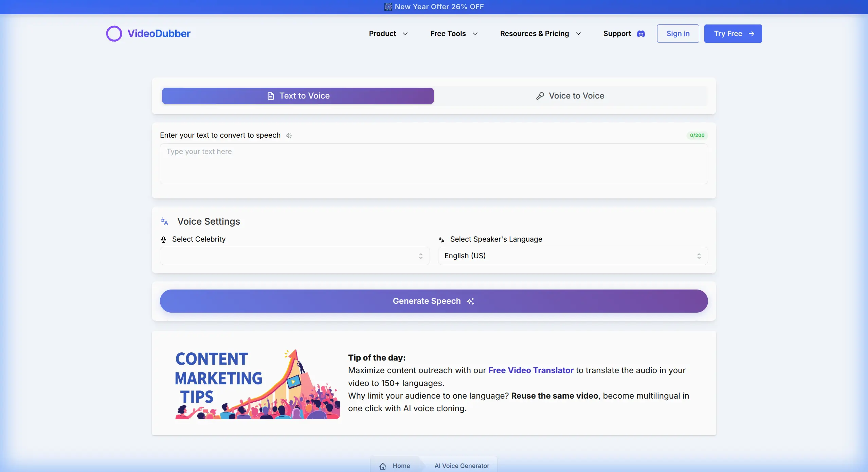
Task: Expand Resources & Pricing menu
Action: [x=540, y=34]
